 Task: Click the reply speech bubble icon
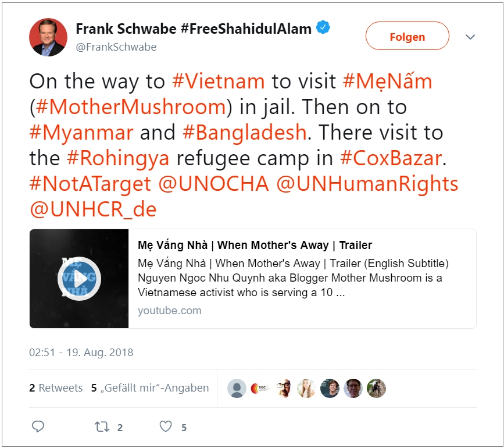click(38, 427)
